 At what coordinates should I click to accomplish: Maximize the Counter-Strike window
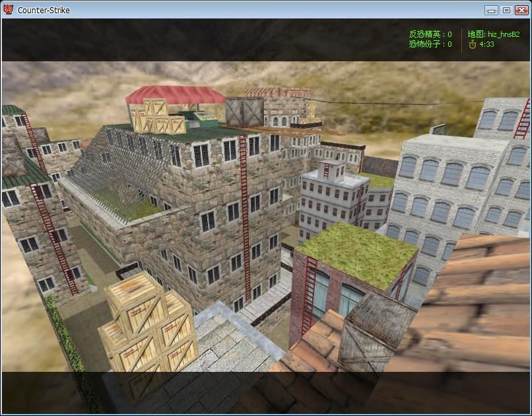click(506, 11)
